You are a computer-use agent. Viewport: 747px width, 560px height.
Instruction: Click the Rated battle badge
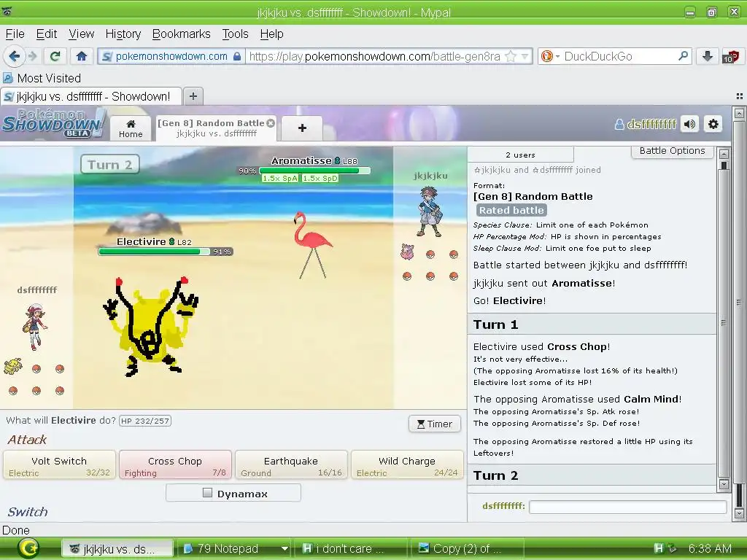511,210
